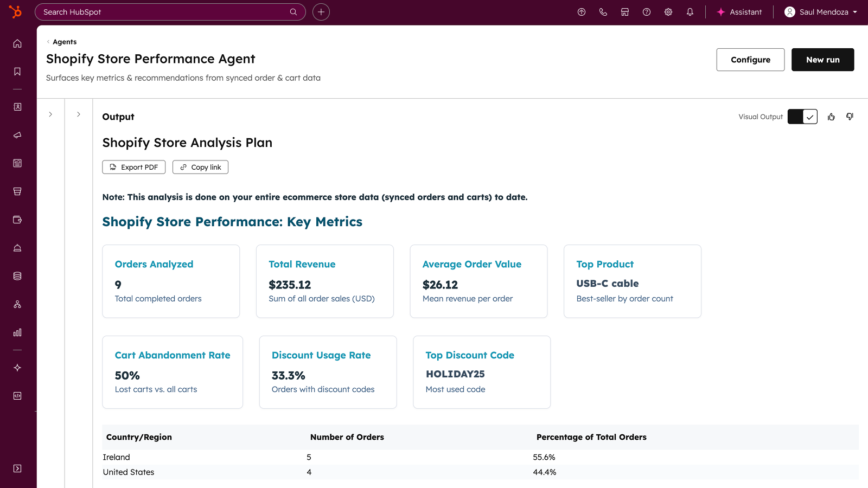The image size is (868, 488).
Task: Open the Saul Mendoza account dropdown
Action: pyautogui.click(x=820, y=12)
